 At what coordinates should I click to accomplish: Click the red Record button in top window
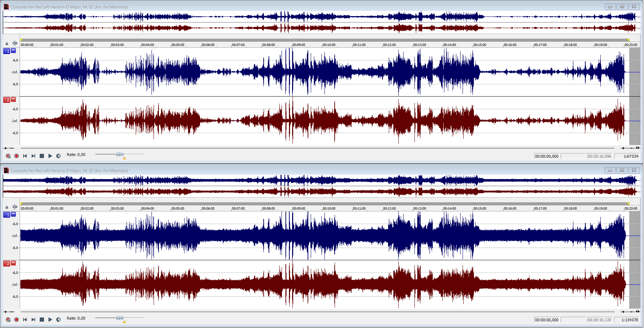17,156
